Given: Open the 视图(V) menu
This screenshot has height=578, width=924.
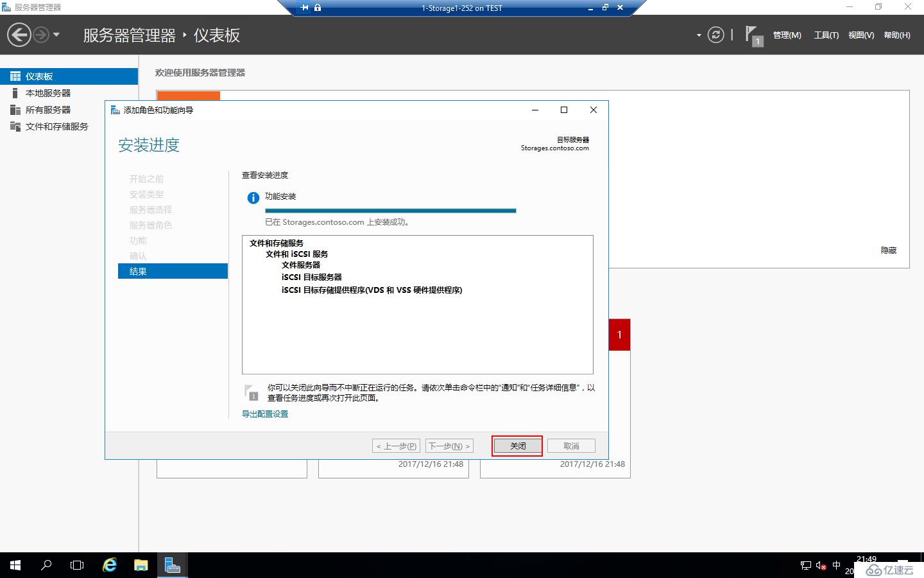Looking at the screenshot, I should [861, 35].
